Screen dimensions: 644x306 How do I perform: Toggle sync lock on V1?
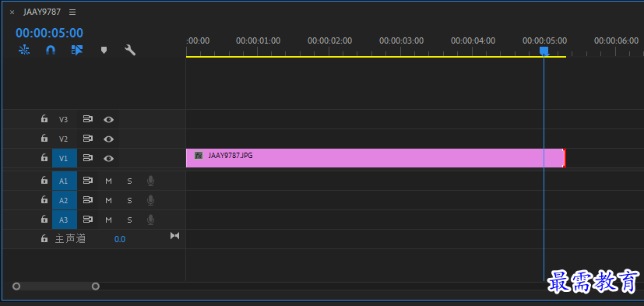(88, 158)
